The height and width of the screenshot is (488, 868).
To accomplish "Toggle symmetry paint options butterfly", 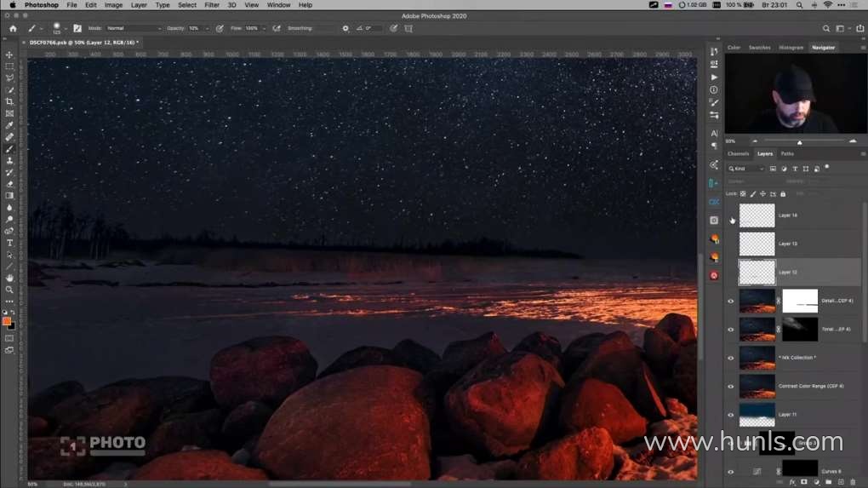I will (408, 28).
